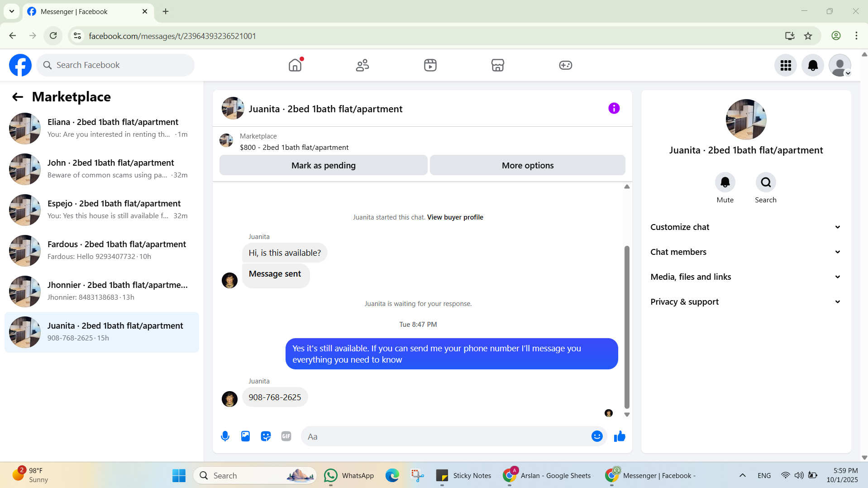Viewport: 868px width, 488px height.
Task: Mute this chat with the bell icon
Action: tap(725, 182)
